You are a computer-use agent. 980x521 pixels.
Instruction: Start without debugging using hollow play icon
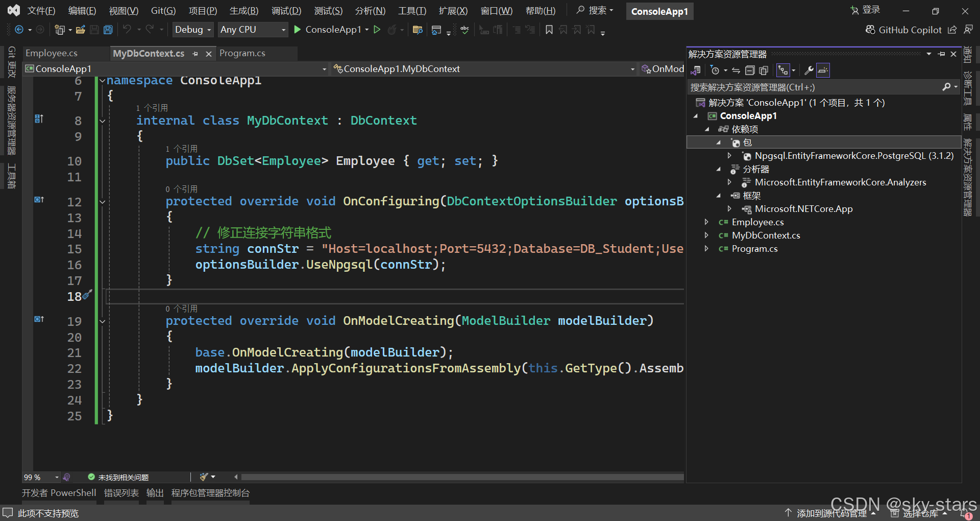(x=377, y=30)
